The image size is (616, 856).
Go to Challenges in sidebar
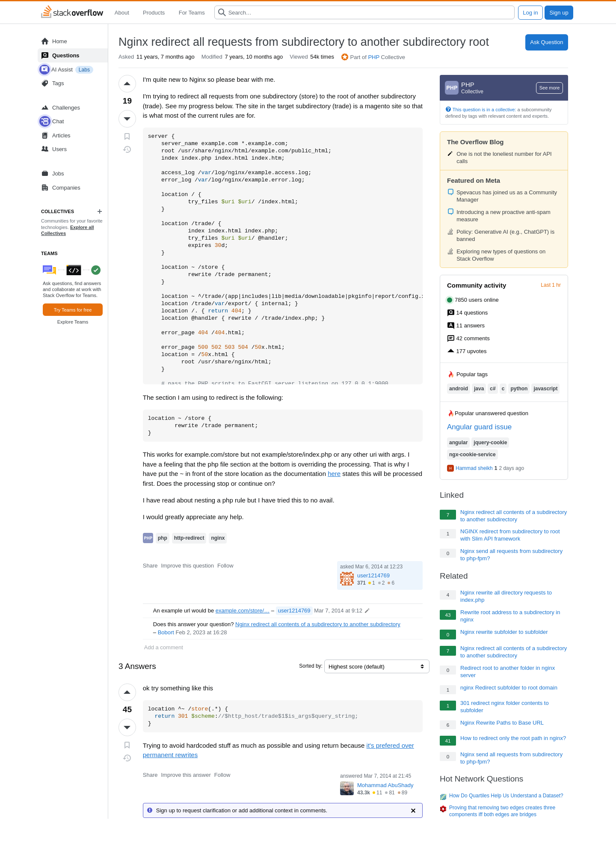[x=66, y=108]
